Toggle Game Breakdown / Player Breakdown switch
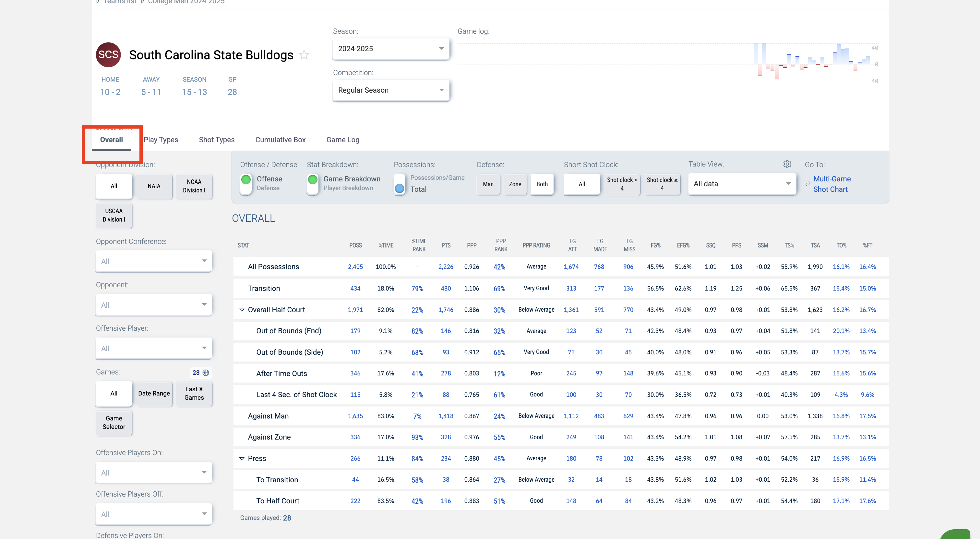 point(313,184)
